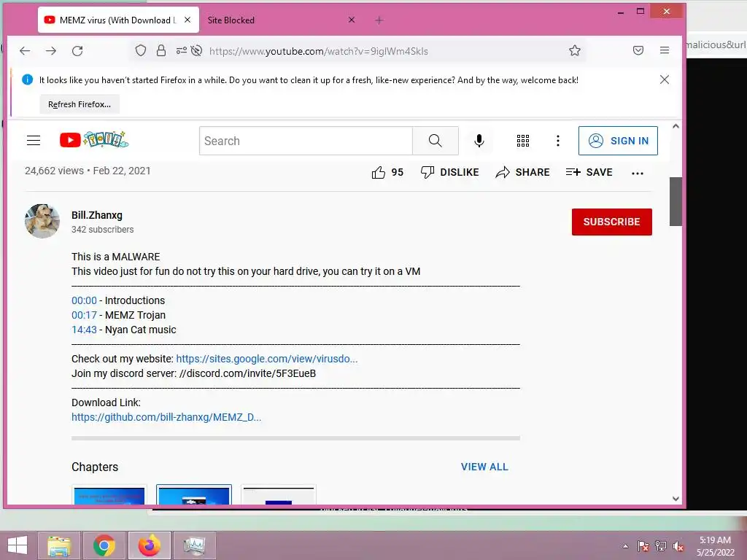The width and height of the screenshot is (747, 560).
Task: Open the sites.google.com website link
Action: [x=267, y=359]
